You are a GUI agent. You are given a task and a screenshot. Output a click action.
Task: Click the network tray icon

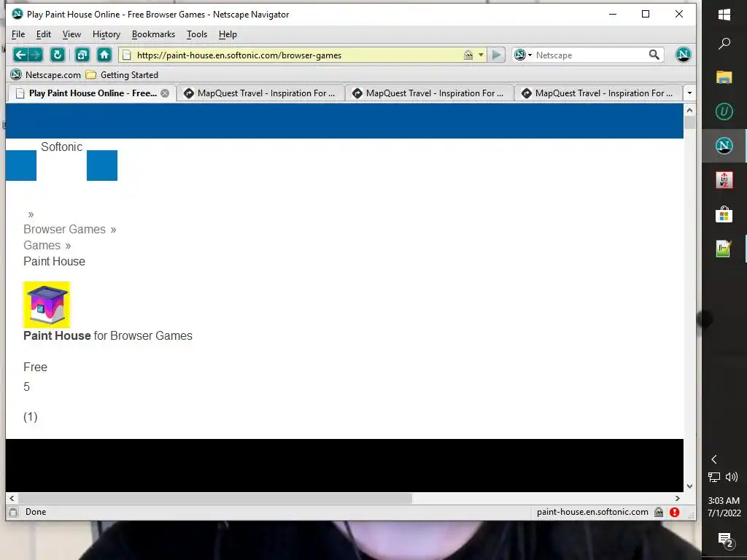(714, 477)
